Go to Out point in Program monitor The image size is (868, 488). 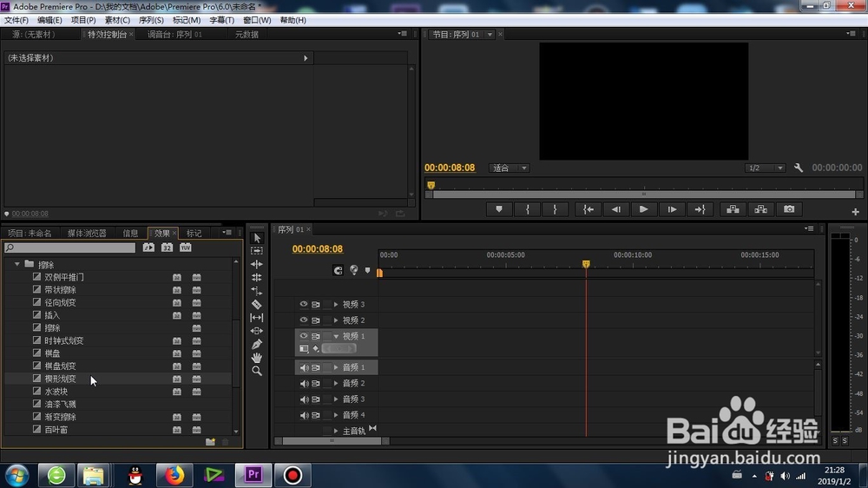click(x=700, y=209)
